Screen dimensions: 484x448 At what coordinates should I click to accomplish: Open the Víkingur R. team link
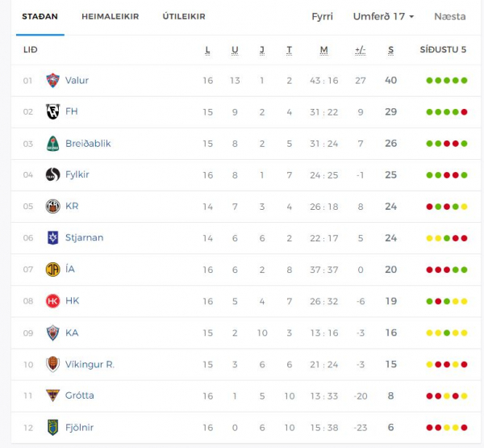[90, 365]
